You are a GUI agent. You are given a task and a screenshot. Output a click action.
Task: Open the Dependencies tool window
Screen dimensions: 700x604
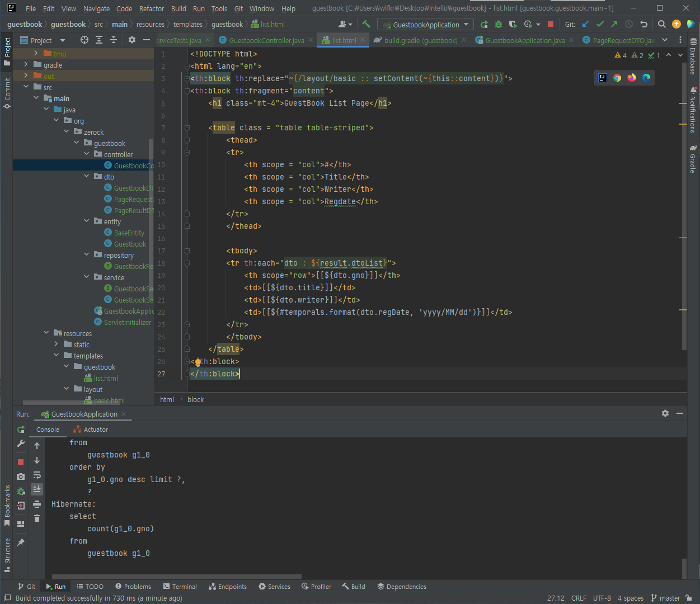pyautogui.click(x=402, y=587)
